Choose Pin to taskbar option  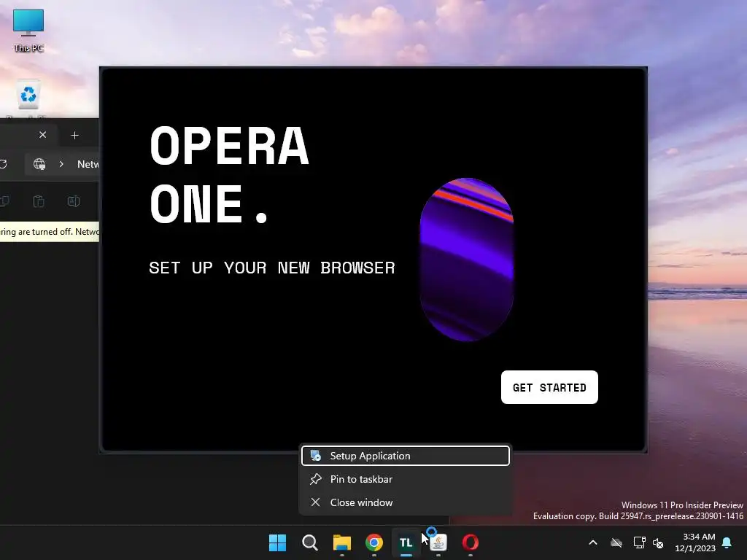(x=406, y=479)
